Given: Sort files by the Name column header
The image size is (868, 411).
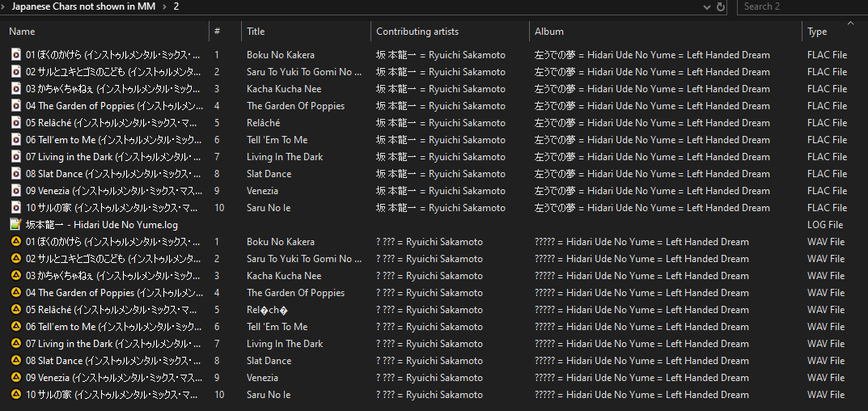Looking at the screenshot, I should (x=23, y=32).
